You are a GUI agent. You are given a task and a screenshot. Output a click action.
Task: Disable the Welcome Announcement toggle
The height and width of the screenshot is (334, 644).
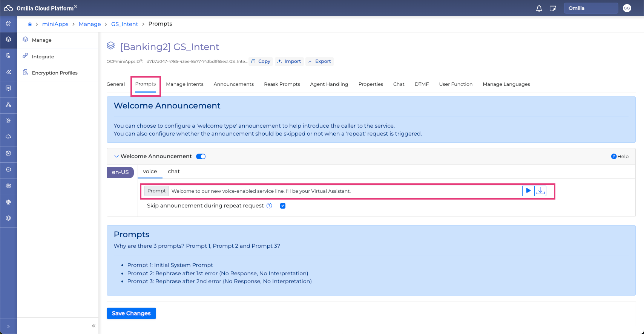[x=201, y=156]
